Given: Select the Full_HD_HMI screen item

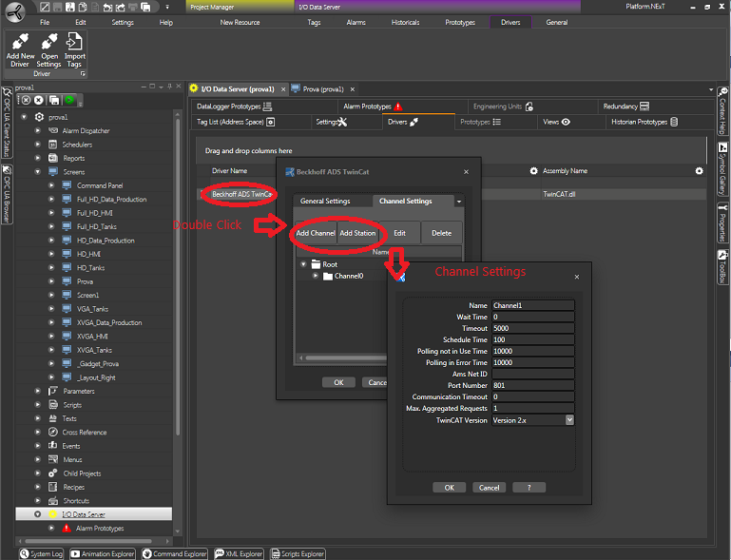Looking at the screenshot, I should 95,213.
